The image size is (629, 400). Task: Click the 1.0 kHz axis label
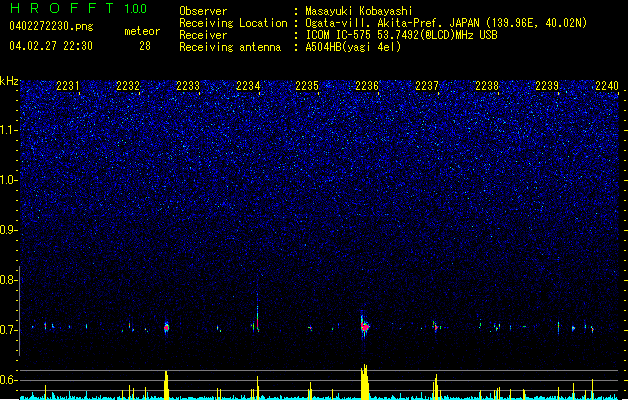8,180
